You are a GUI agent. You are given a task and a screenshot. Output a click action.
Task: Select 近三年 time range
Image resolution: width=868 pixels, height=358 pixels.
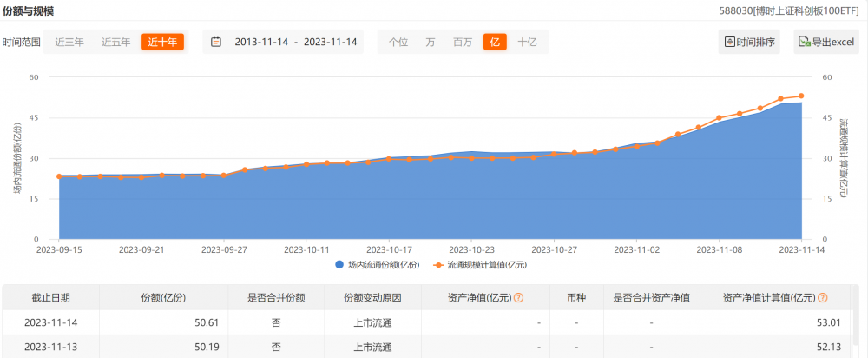coord(69,42)
